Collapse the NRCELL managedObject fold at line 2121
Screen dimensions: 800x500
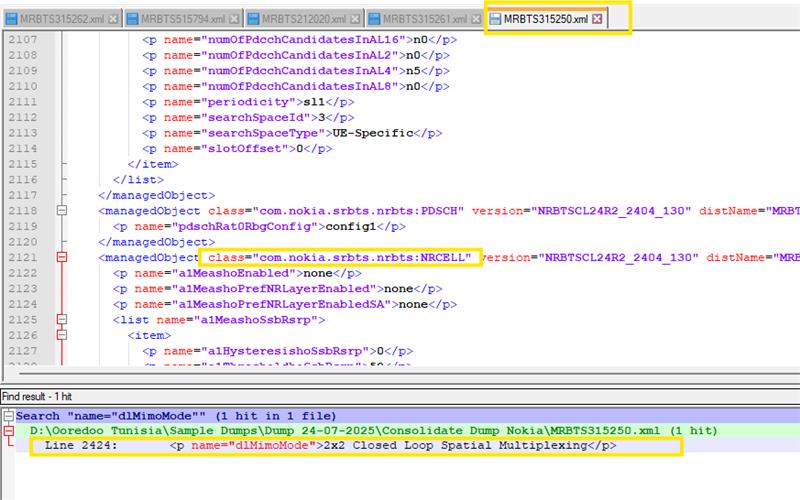[62, 258]
